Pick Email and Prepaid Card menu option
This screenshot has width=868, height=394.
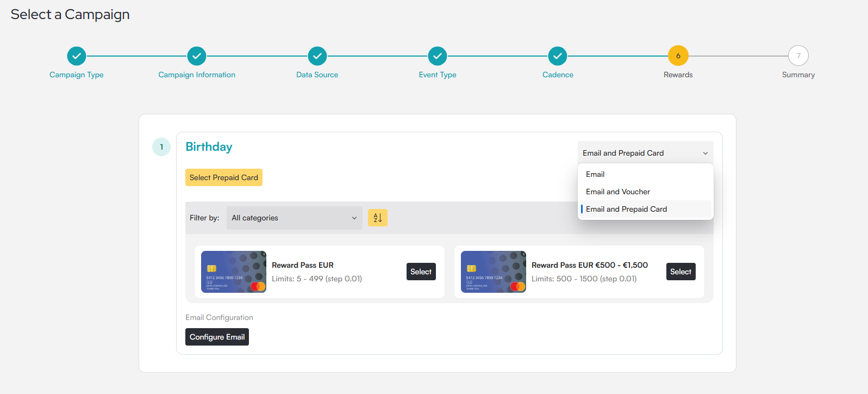645,209
